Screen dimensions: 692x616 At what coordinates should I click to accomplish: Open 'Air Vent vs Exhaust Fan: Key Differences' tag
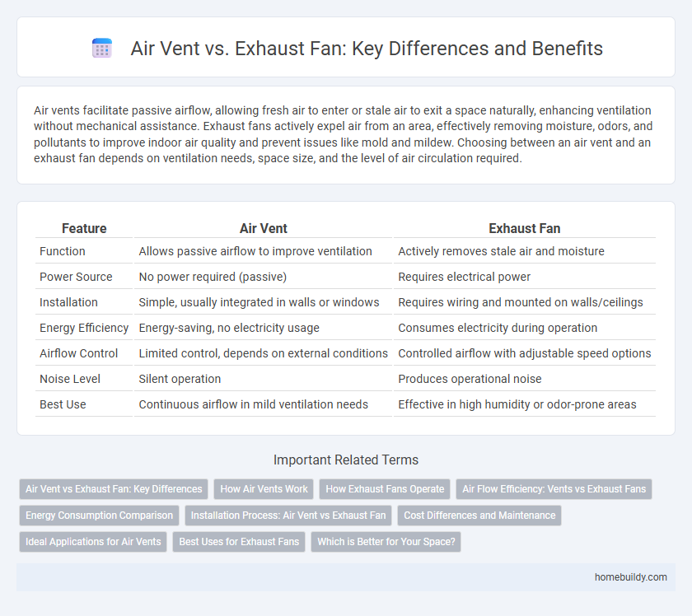coord(114,489)
